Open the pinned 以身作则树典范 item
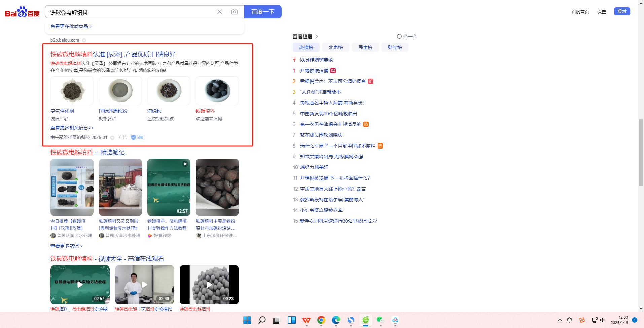This screenshot has height=328, width=644. (317, 60)
